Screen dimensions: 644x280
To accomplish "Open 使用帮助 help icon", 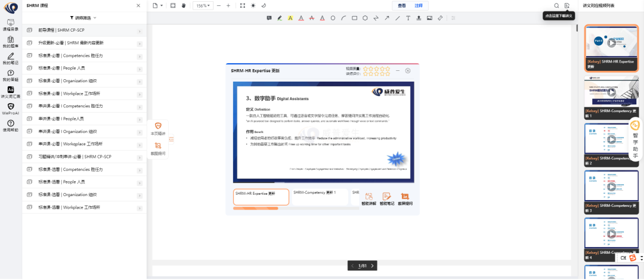I will point(11,126).
